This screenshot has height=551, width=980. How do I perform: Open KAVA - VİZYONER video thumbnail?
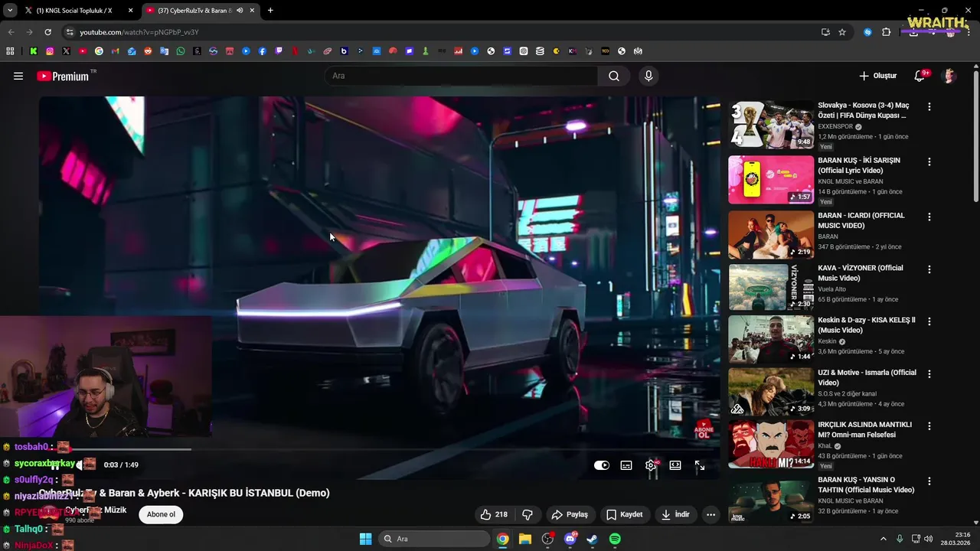[771, 288]
